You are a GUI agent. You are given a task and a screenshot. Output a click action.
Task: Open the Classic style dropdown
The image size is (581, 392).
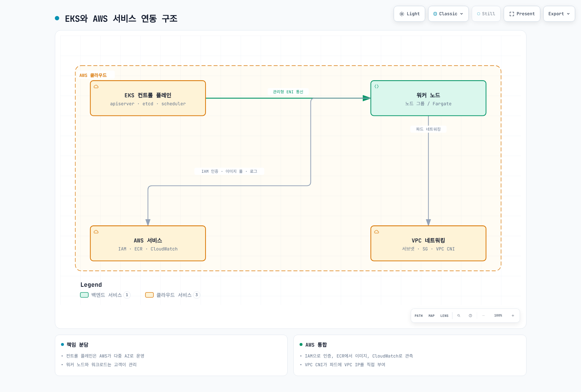[x=448, y=14]
